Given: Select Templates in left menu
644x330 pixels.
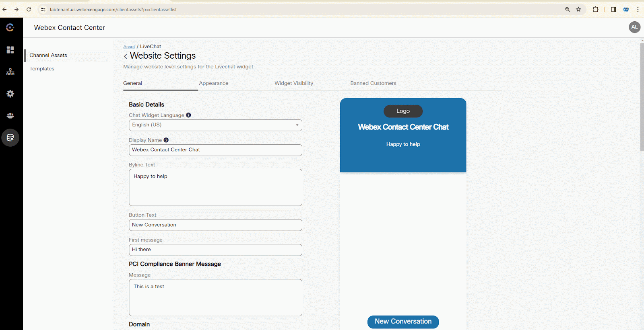Looking at the screenshot, I should [42, 69].
